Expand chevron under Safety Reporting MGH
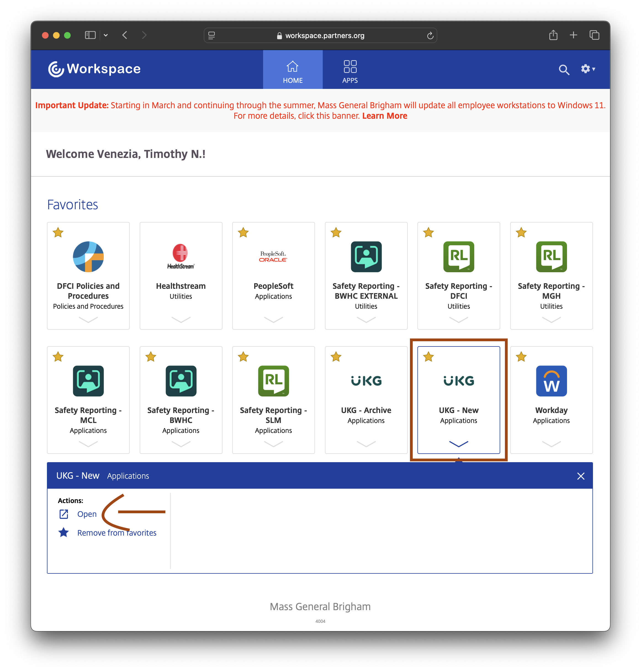 551,319
